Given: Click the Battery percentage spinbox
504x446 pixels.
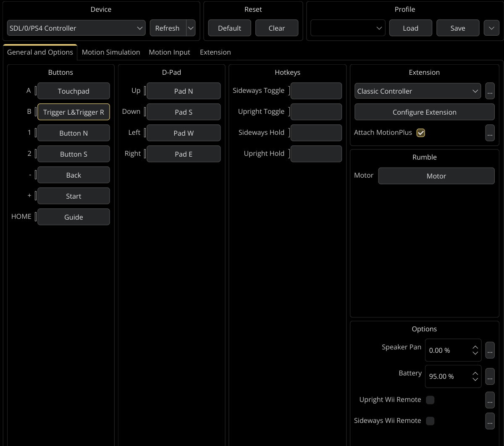Looking at the screenshot, I should click(453, 376).
